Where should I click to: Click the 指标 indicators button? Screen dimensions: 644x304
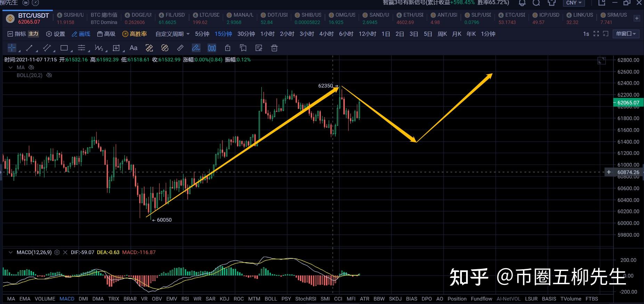point(17,34)
